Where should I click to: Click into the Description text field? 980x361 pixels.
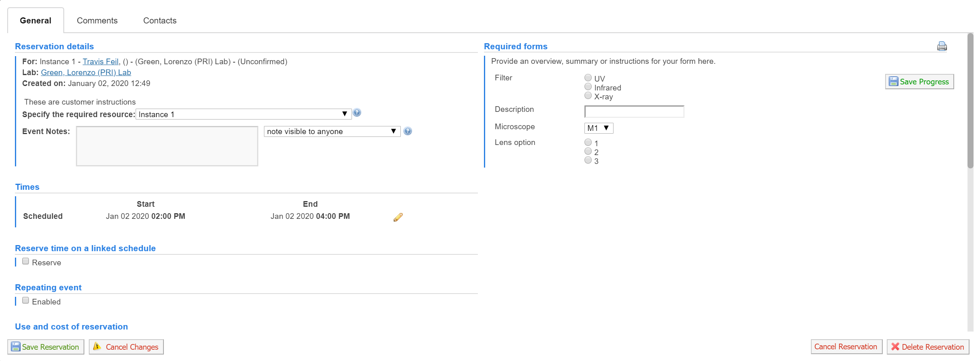pos(634,111)
